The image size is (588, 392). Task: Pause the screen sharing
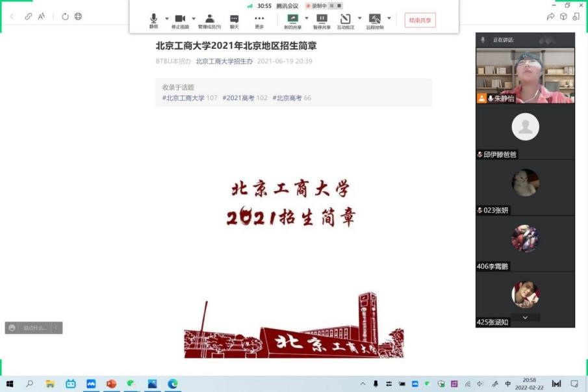[x=322, y=20]
